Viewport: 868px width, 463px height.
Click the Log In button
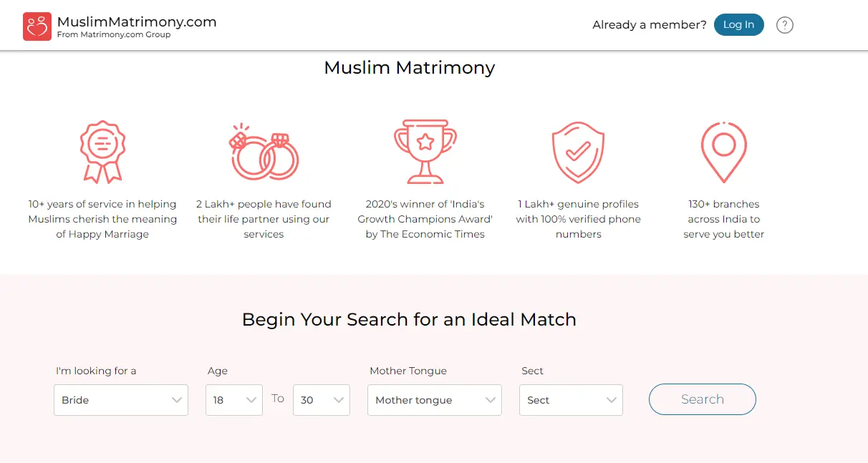coord(738,24)
